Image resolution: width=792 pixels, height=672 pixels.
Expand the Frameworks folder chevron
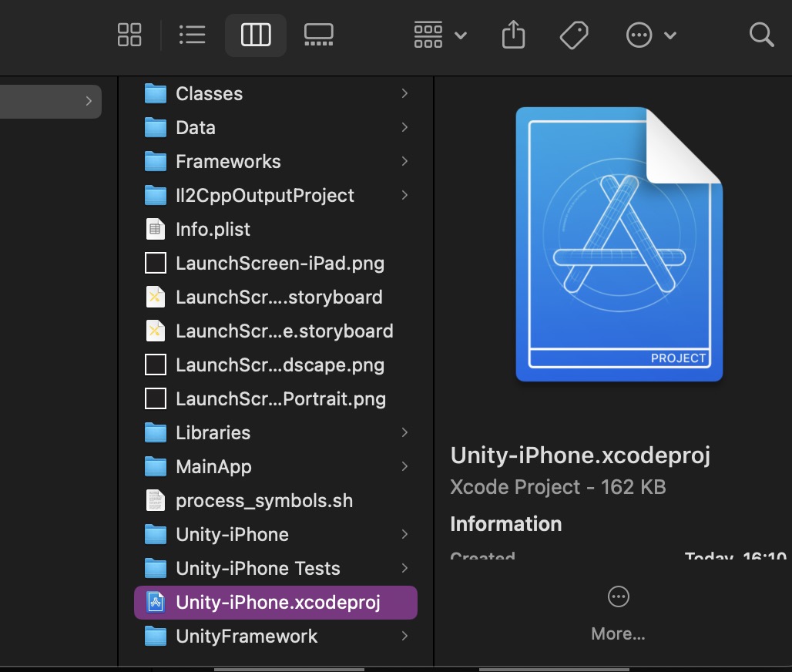click(x=404, y=161)
